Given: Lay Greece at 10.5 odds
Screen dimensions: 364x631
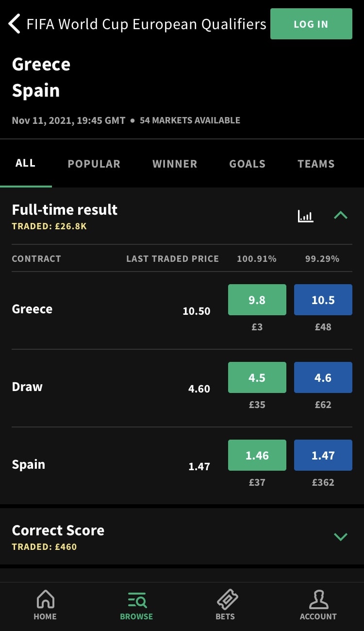Looking at the screenshot, I should [323, 300].
